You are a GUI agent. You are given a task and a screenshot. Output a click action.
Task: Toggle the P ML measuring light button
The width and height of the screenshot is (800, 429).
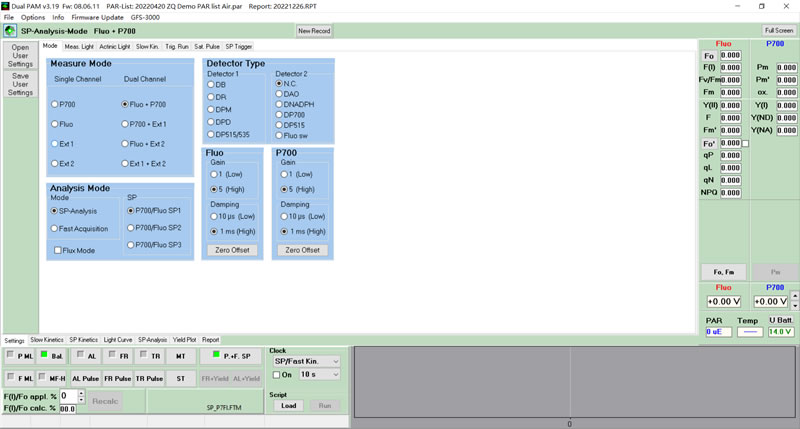coord(19,356)
